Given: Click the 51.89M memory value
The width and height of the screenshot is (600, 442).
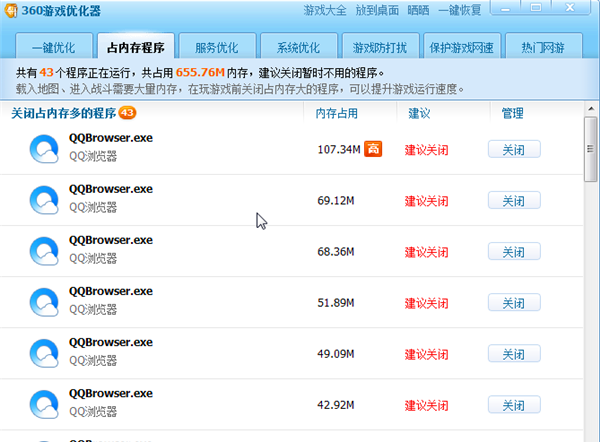Looking at the screenshot, I should point(336,303).
